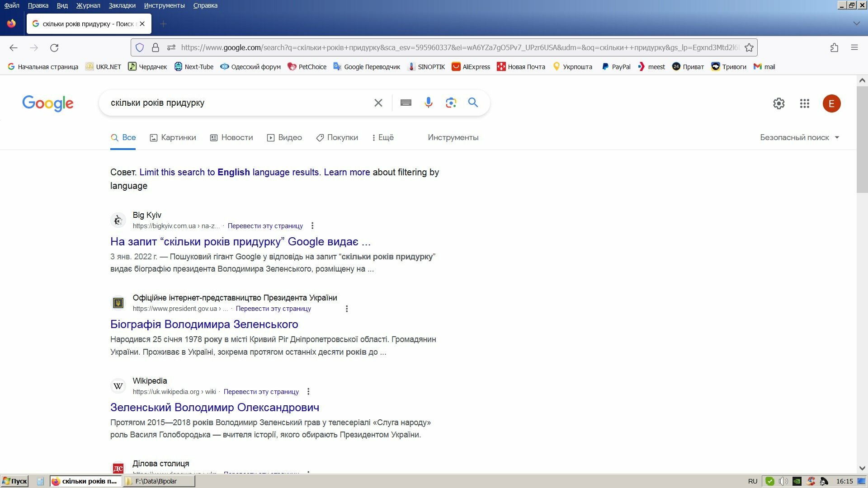Open the Google Переводчик bookmark
The width and height of the screenshot is (868, 488).
[x=367, y=66]
